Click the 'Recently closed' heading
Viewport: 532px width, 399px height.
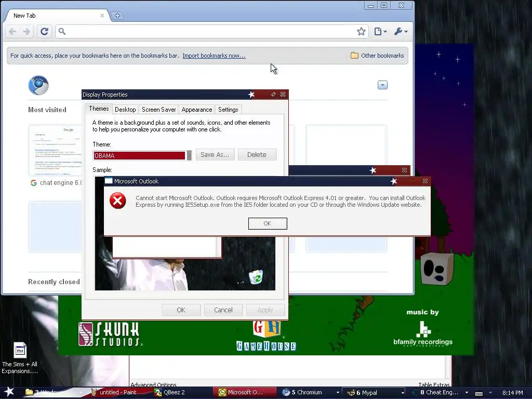pos(54,282)
